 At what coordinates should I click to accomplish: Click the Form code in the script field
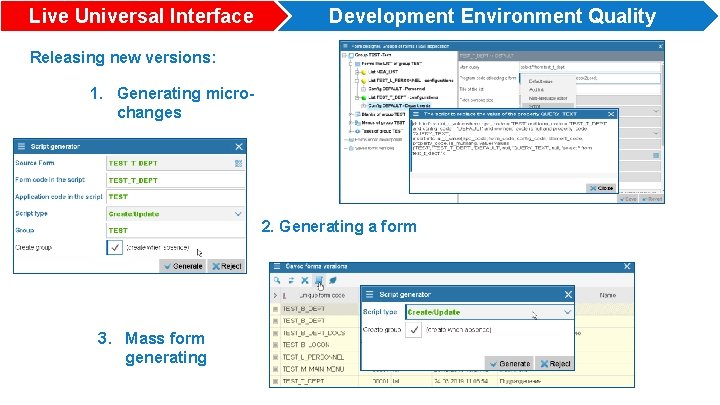point(175,180)
